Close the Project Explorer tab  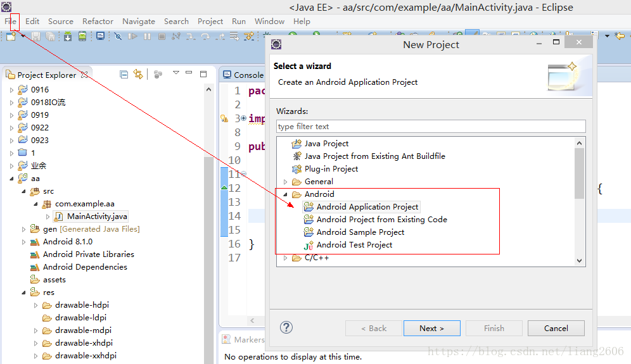click(84, 75)
